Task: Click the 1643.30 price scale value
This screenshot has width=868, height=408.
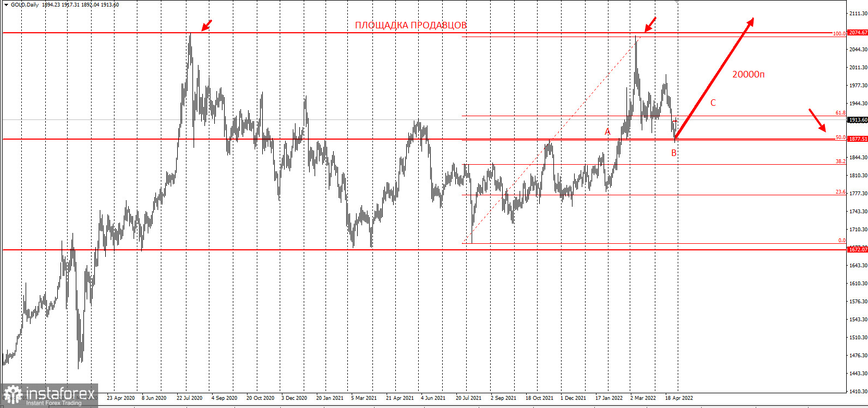Action: tap(858, 266)
